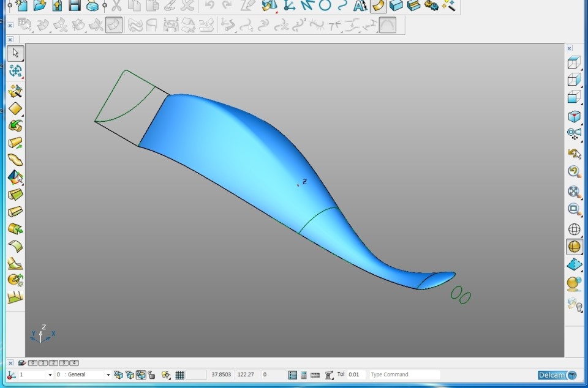Open the Solid tools icon
The width and height of the screenshot is (588, 388).
396,6
